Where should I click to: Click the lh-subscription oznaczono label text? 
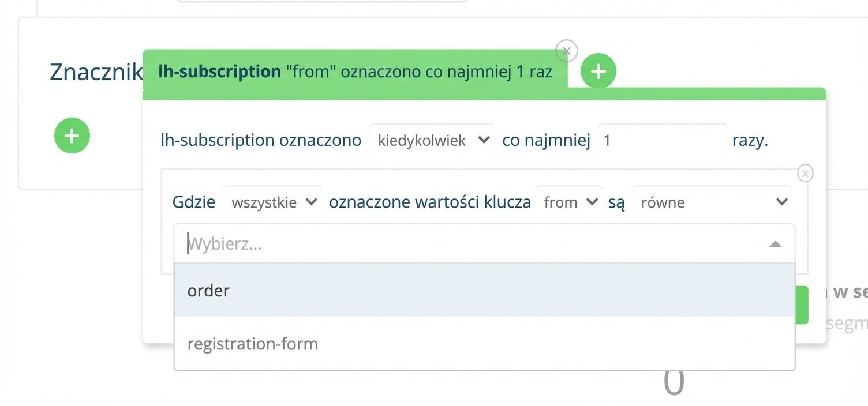pyautogui.click(x=261, y=140)
